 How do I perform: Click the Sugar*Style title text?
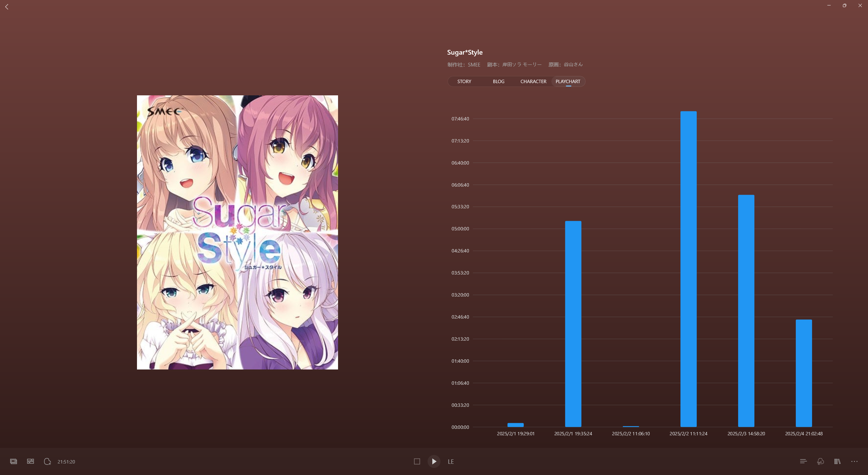pyautogui.click(x=465, y=52)
